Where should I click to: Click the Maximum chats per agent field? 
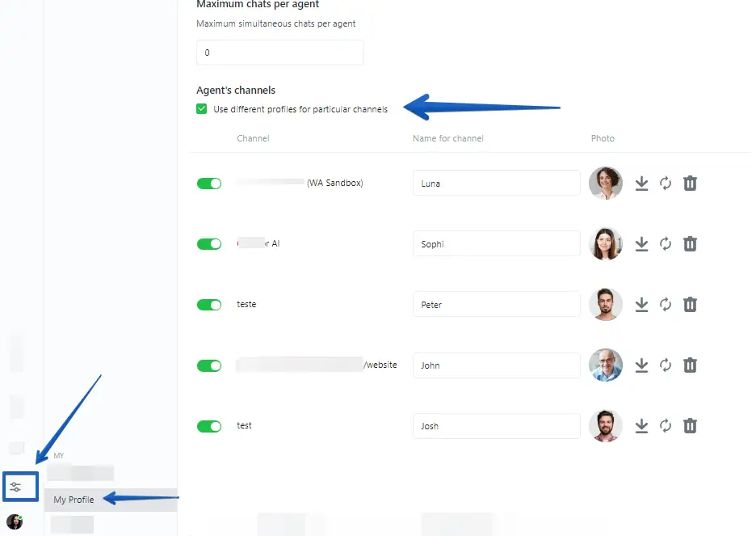pyautogui.click(x=279, y=53)
